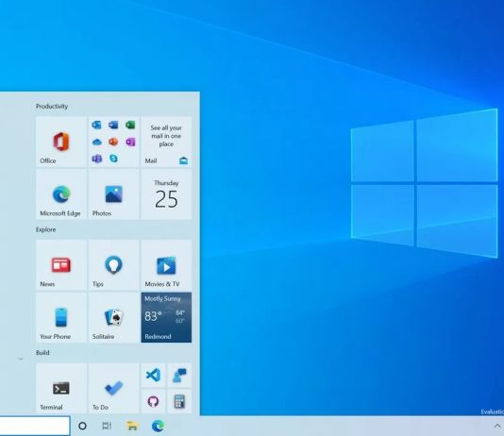The height and width of the screenshot is (436, 504).
Task: Open the Office tile
Action: [61, 142]
